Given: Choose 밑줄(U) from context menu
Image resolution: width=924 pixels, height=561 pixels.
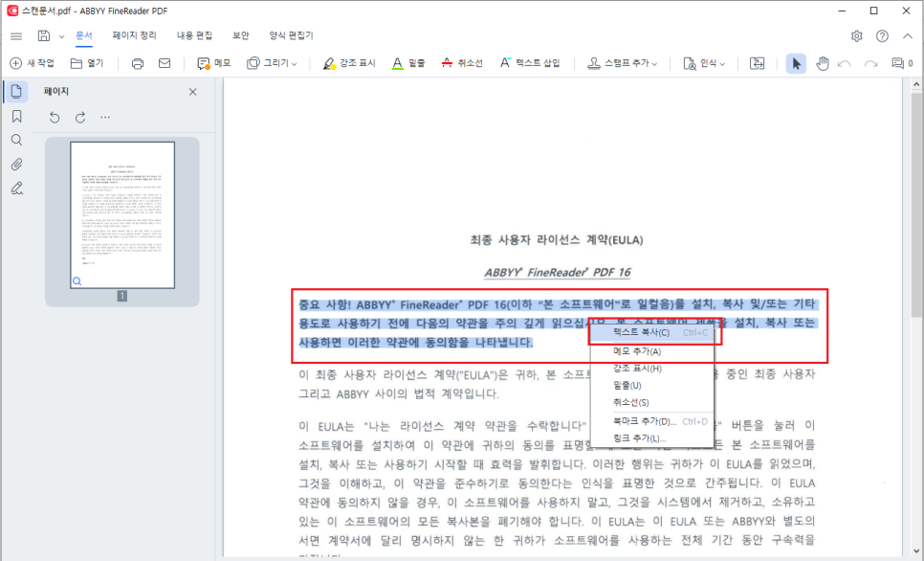Looking at the screenshot, I should pyautogui.click(x=651, y=386).
